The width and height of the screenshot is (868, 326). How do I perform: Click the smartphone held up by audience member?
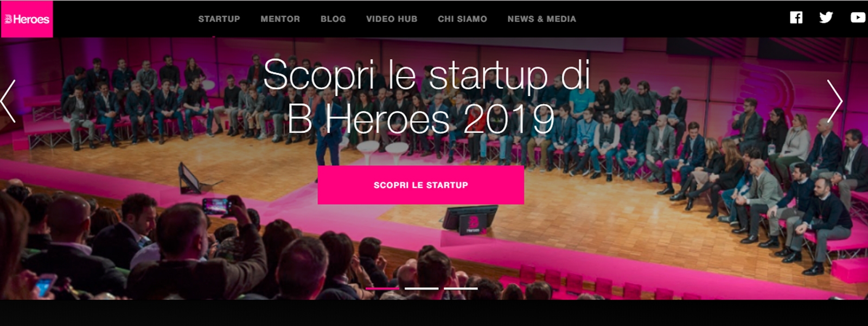click(x=217, y=206)
